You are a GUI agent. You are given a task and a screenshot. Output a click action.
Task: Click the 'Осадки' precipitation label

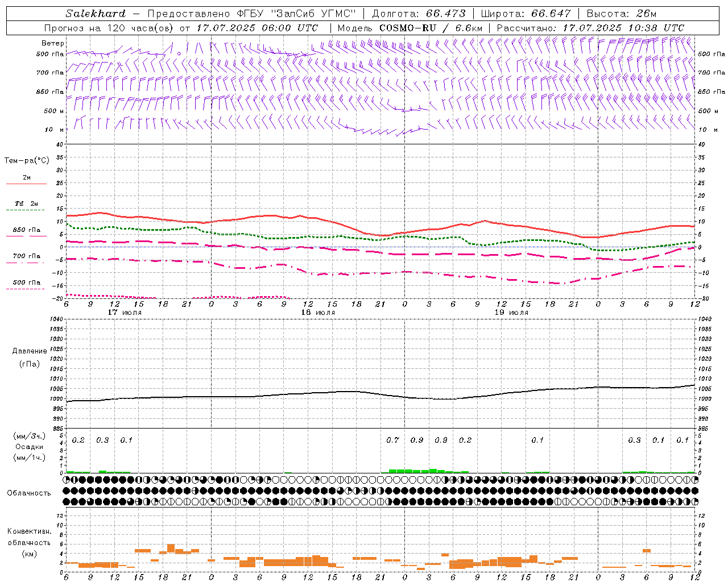30,447
